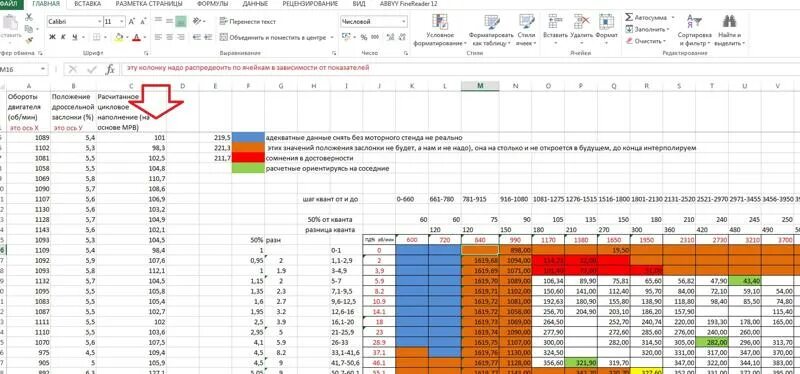Open Найти и выделить binoculars icon
This screenshot has width=800, height=374.
tap(729, 21)
